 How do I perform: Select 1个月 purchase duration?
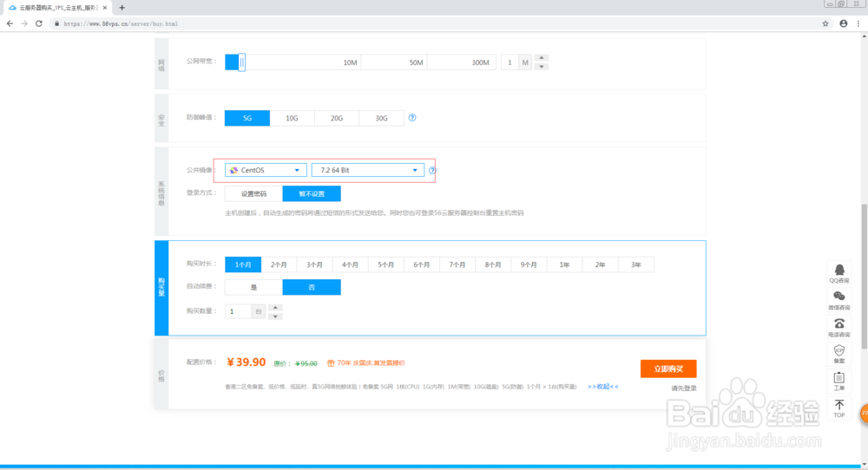243,264
